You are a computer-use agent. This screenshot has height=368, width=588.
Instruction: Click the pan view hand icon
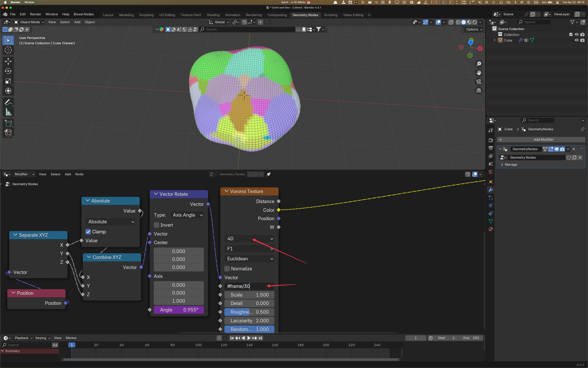[x=479, y=73]
